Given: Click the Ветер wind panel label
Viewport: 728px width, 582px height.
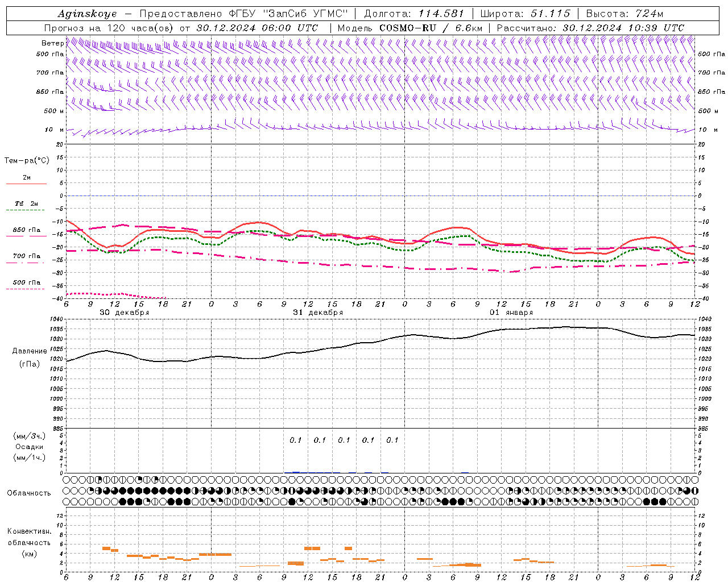Looking at the screenshot, I should [52, 43].
